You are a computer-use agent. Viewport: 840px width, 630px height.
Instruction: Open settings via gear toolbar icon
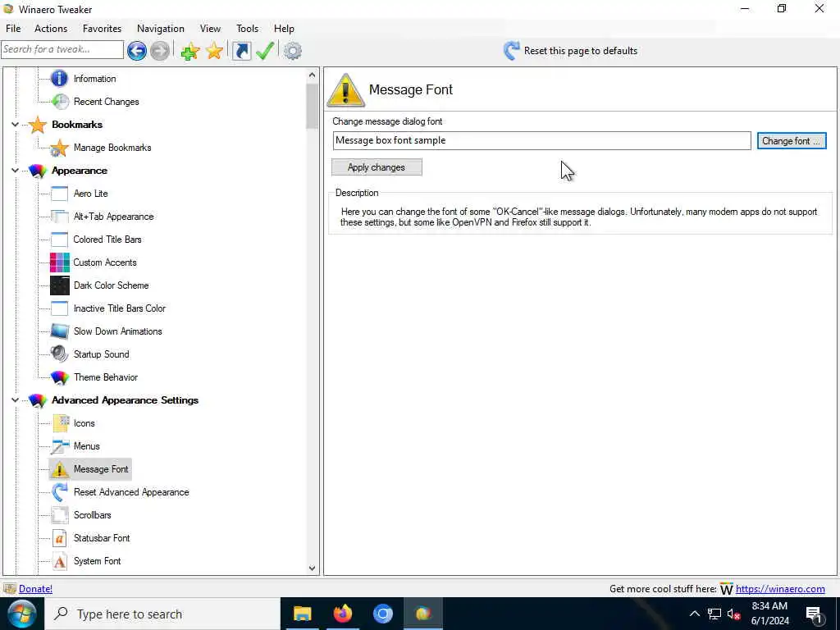click(x=293, y=51)
